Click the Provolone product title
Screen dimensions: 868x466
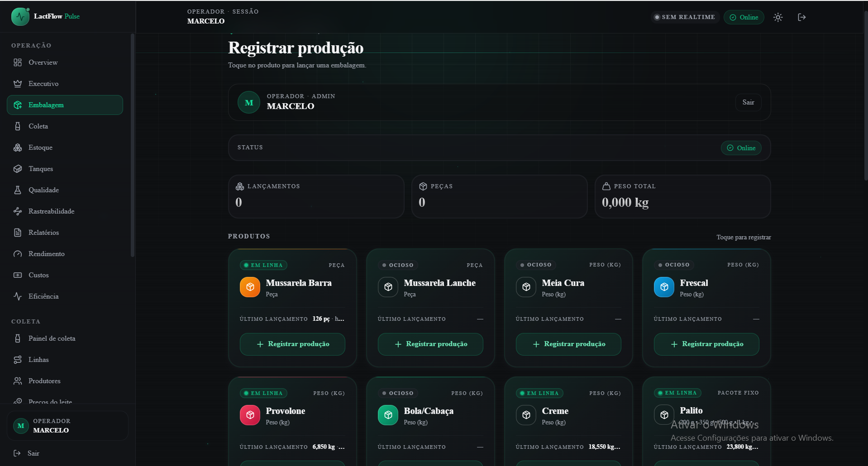tap(286, 411)
